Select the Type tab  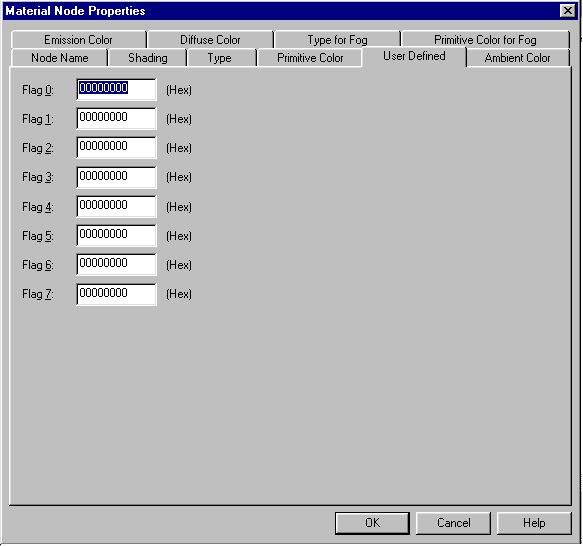[x=219, y=58]
